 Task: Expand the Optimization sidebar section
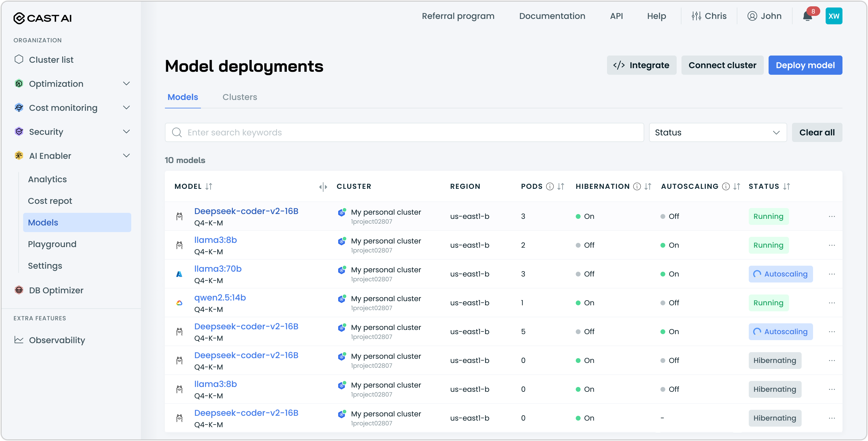coord(126,83)
